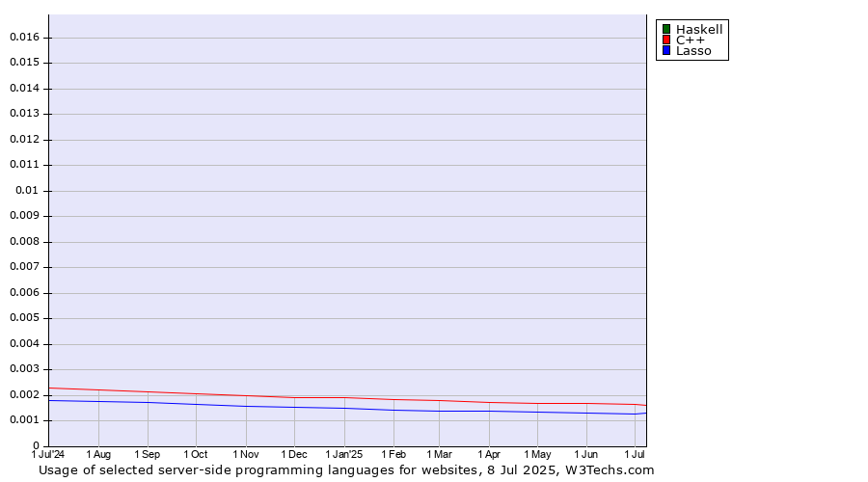Click the 0.009 y-axis value
The height and width of the screenshot is (482, 868).
coord(25,216)
